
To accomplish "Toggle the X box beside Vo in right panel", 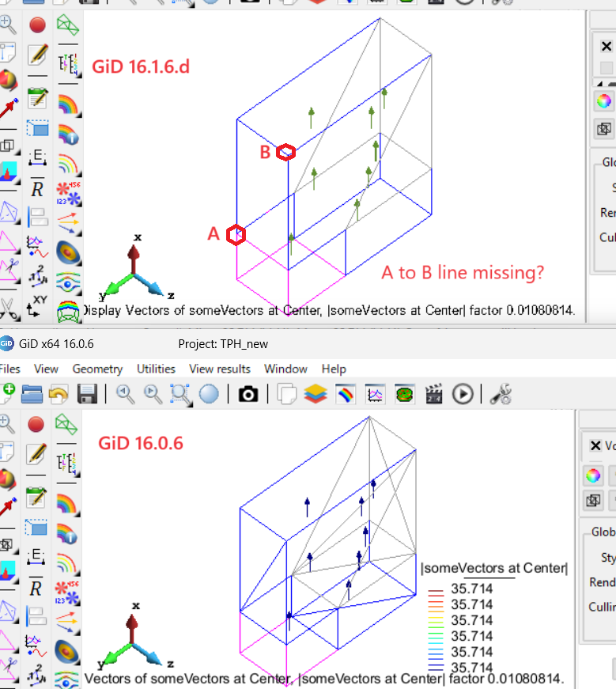I will coord(595,446).
